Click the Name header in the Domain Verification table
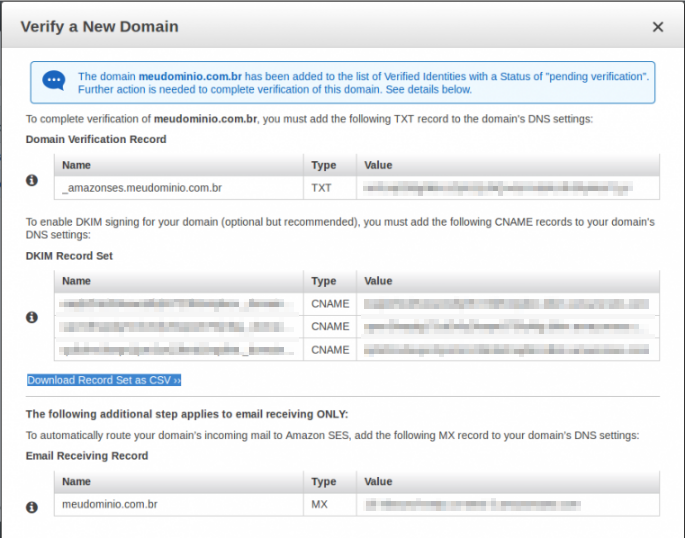Image resolution: width=689 pixels, height=538 pixels. (76, 165)
